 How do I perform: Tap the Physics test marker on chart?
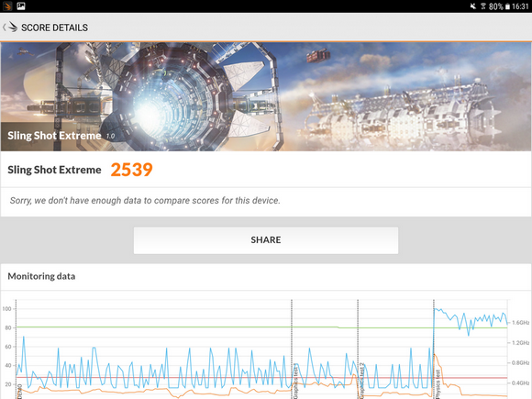click(x=438, y=384)
